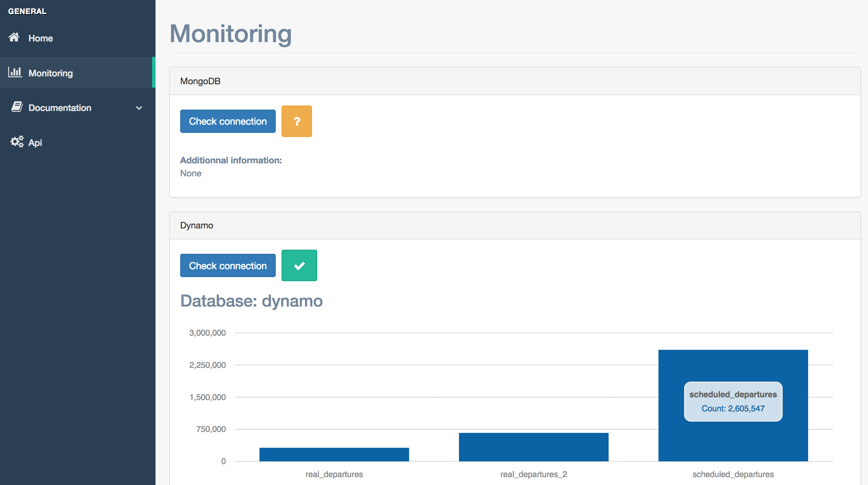Screen dimensions: 868x485
Task: Click the Documentation book icon
Action: (17, 107)
